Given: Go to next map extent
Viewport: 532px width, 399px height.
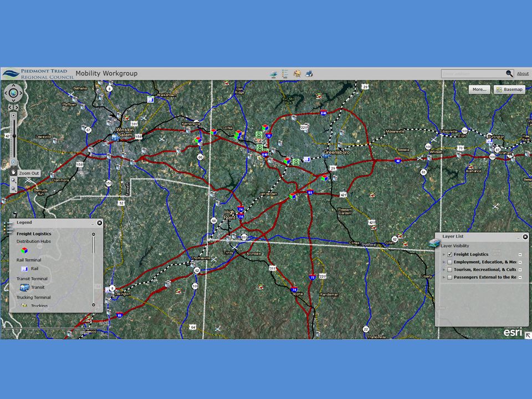Looking at the screenshot, I should coord(17,107).
